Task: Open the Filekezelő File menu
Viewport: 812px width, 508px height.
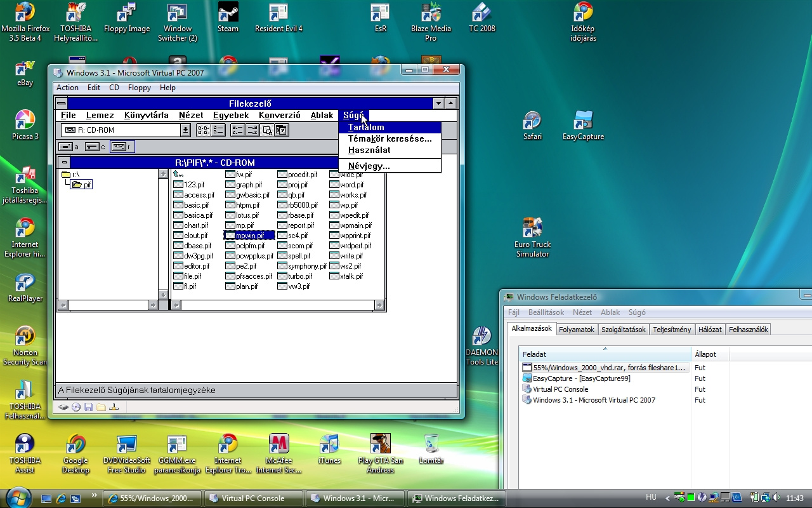Action: (x=69, y=116)
